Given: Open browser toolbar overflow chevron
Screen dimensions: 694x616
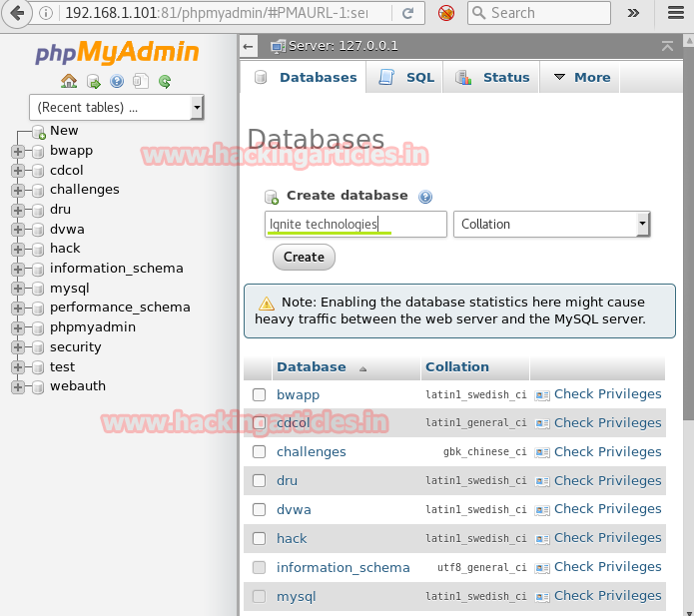Looking at the screenshot, I should pyautogui.click(x=633, y=13).
